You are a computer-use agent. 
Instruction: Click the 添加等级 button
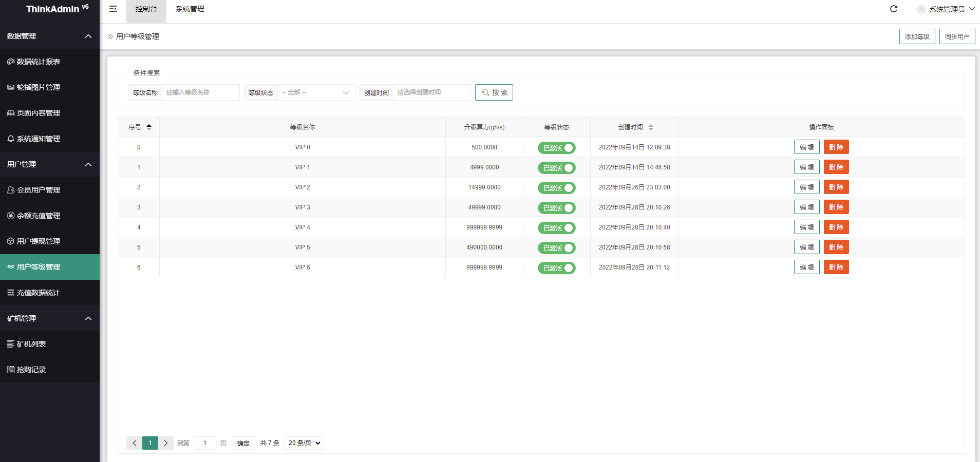pos(917,37)
